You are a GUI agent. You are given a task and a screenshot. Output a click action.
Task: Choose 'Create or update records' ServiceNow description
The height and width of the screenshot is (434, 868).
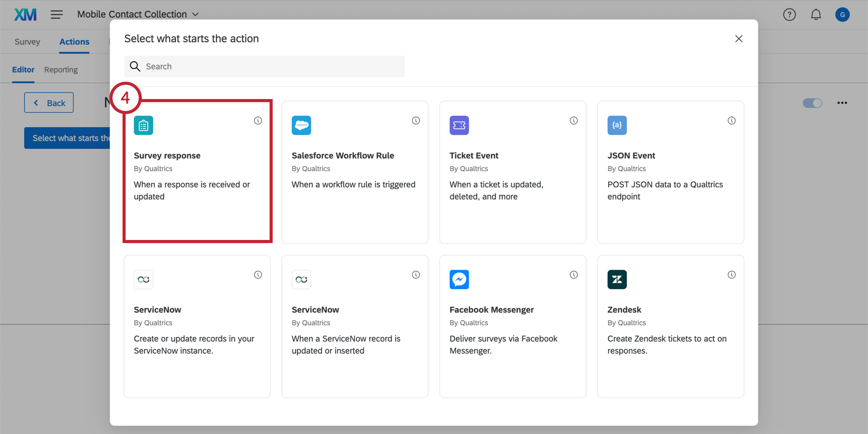point(194,345)
